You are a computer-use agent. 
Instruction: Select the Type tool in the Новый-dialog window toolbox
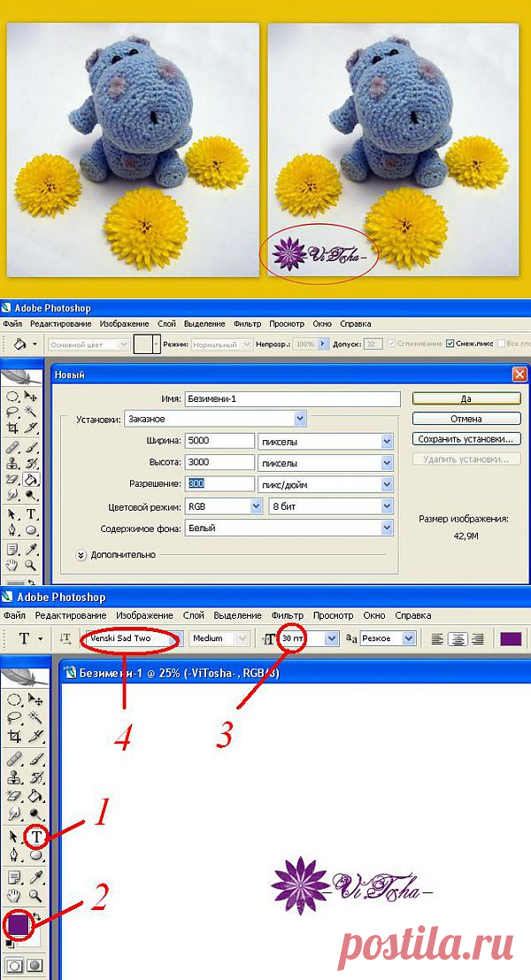point(31,515)
